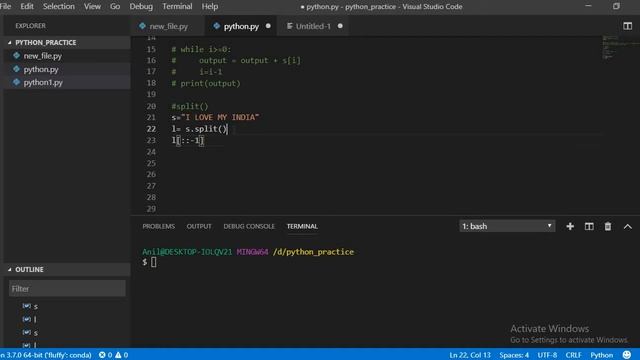Open errors and warnings count in status bar
Screen dimensions: 640x360
point(113,355)
